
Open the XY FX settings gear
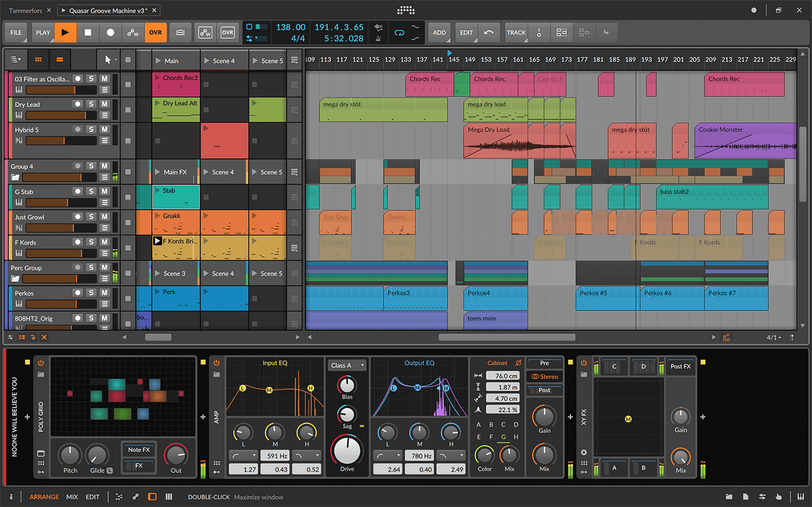tap(584, 452)
